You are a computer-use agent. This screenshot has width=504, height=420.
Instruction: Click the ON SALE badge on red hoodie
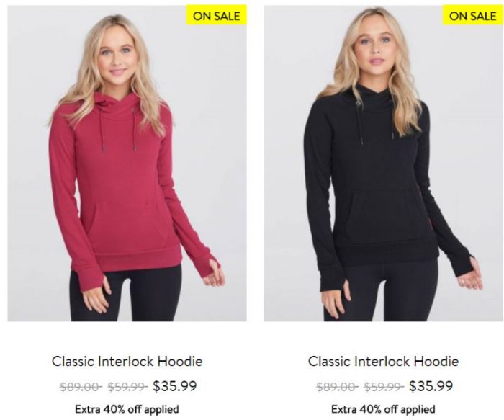click(216, 15)
